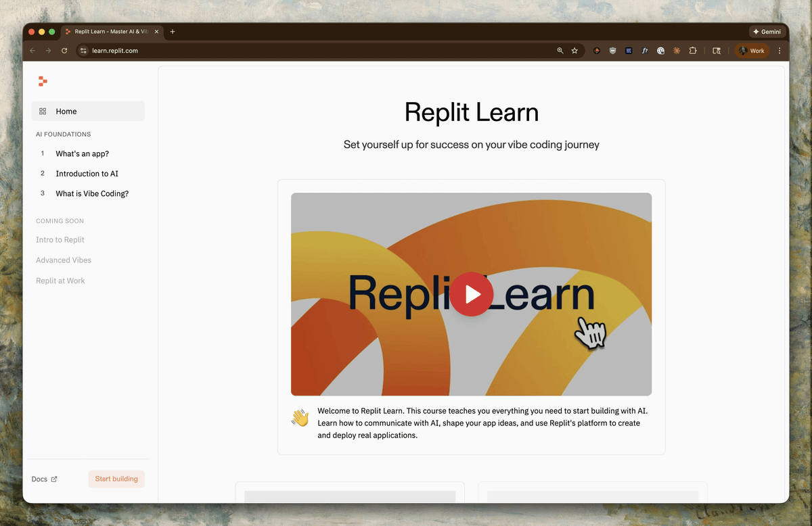Viewport: 812px width, 526px height.
Task: Click the red diamond play extension icon
Action: click(597, 51)
